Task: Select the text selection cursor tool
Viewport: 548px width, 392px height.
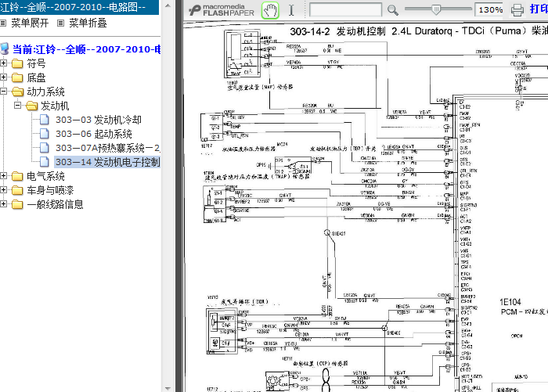Action: 292,10
